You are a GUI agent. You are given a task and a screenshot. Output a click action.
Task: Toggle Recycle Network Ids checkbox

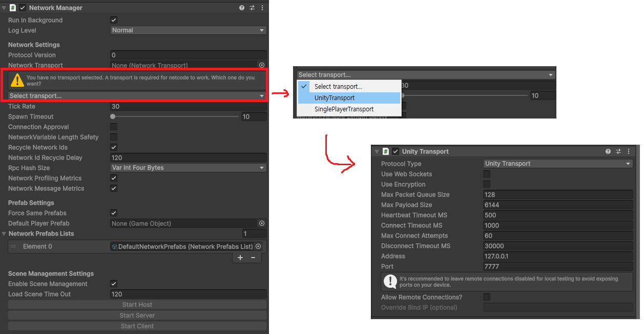(114, 147)
